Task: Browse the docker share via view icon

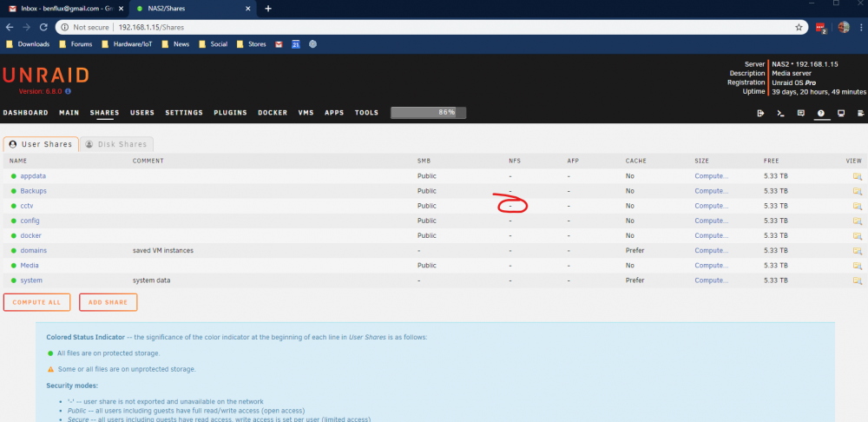Action: coord(857,236)
